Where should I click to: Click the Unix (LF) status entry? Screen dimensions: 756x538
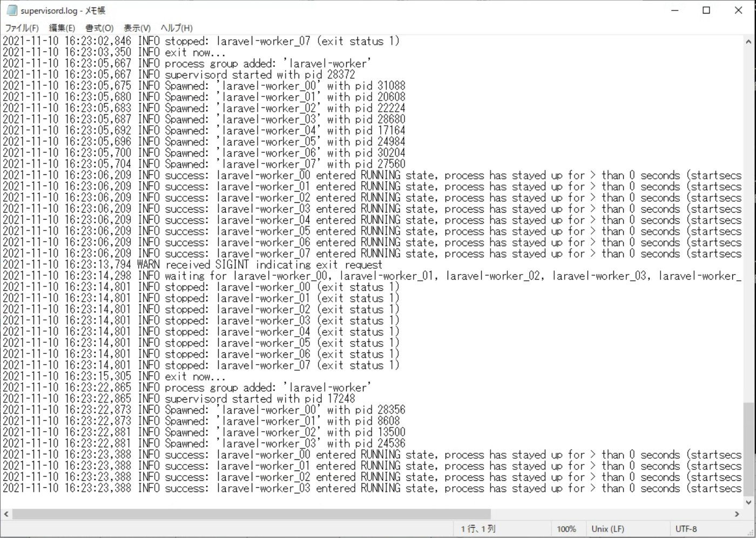tap(607, 529)
